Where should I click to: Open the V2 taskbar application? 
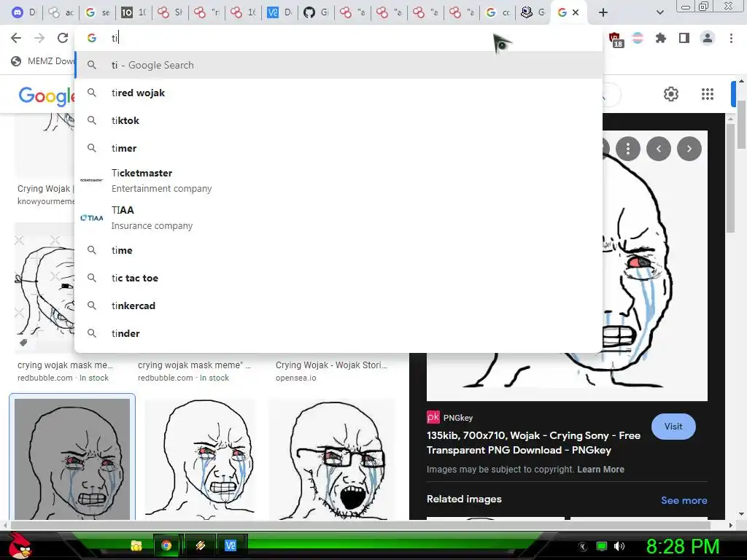pyautogui.click(x=231, y=545)
